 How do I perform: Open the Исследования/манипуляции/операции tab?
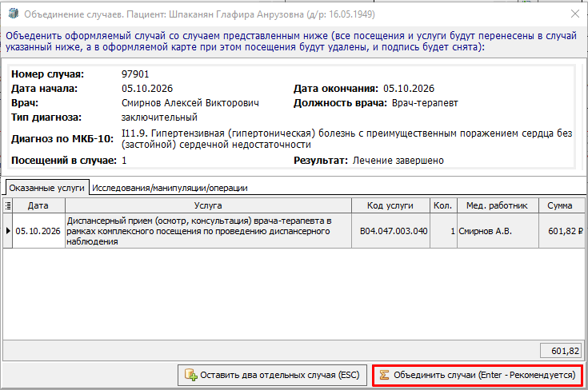(170, 188)
